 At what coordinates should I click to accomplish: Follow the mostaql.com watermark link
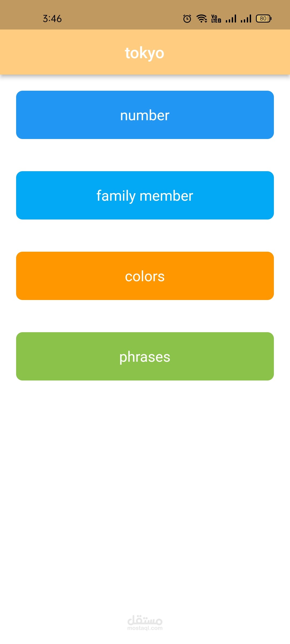(145, 628)
